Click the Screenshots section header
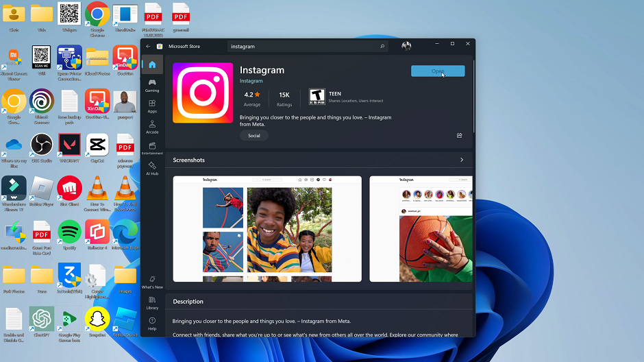 point(188,160)
